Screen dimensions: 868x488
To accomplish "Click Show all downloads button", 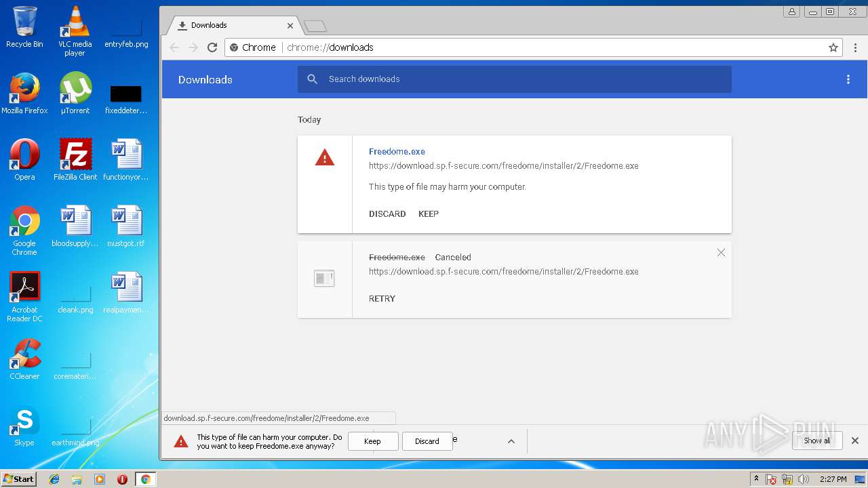I will pos(816,441).
